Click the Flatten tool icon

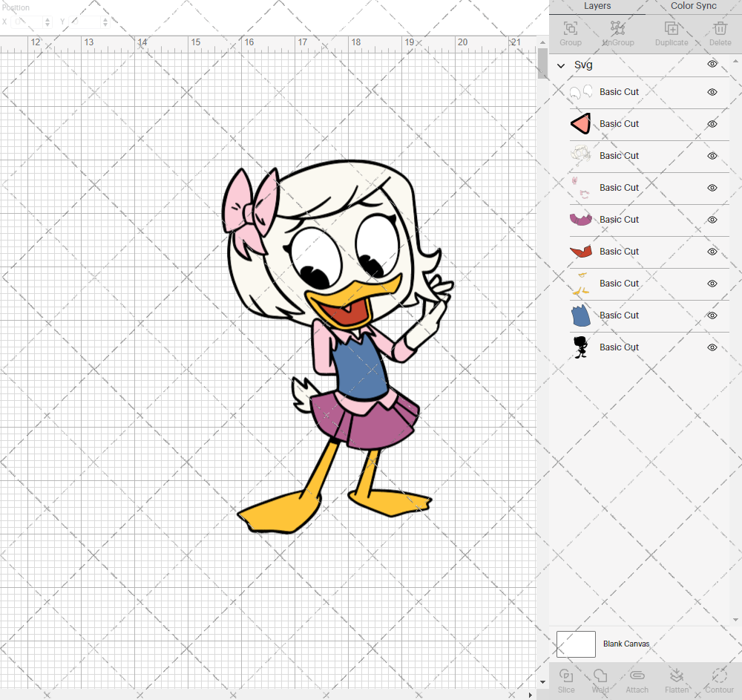(x=676, y=676)
